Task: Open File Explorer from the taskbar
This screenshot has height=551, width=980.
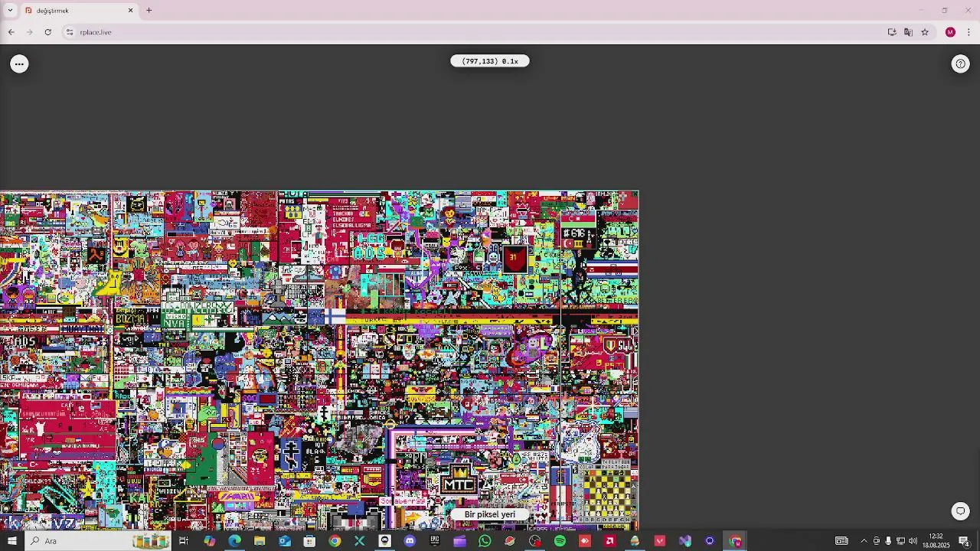Action: click(260, 541)
